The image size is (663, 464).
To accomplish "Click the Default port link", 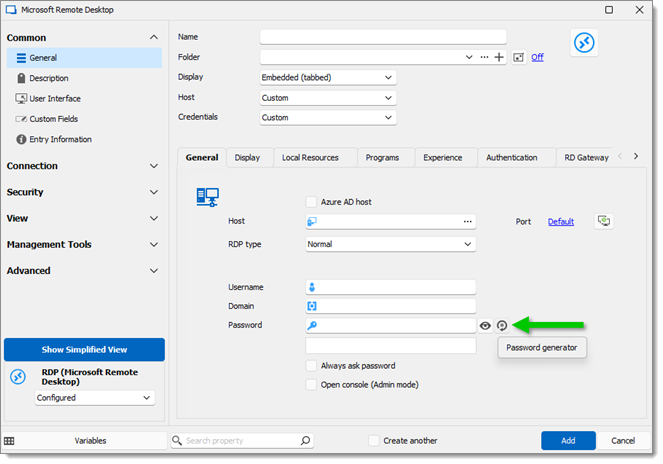I will [x=561, y=222].
